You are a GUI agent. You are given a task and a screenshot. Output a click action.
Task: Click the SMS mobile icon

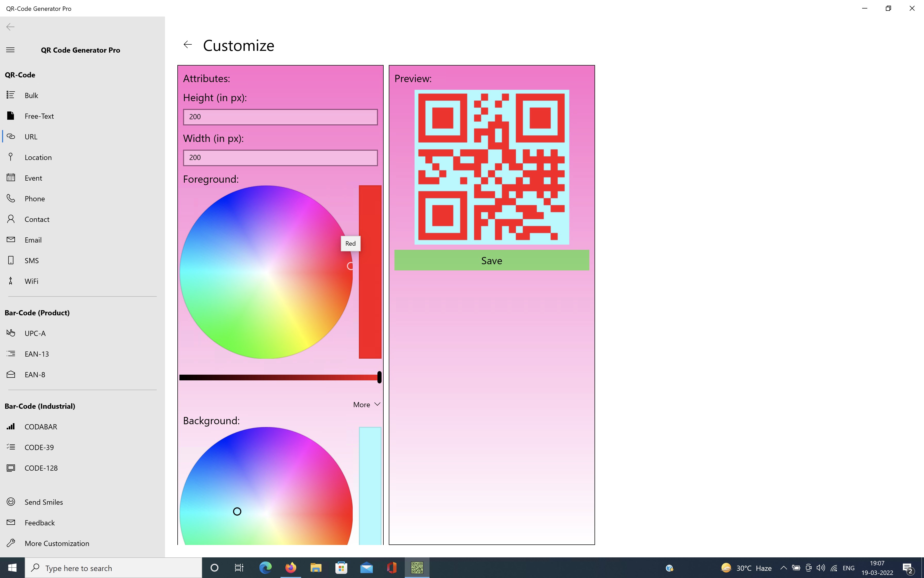(11, 260)
